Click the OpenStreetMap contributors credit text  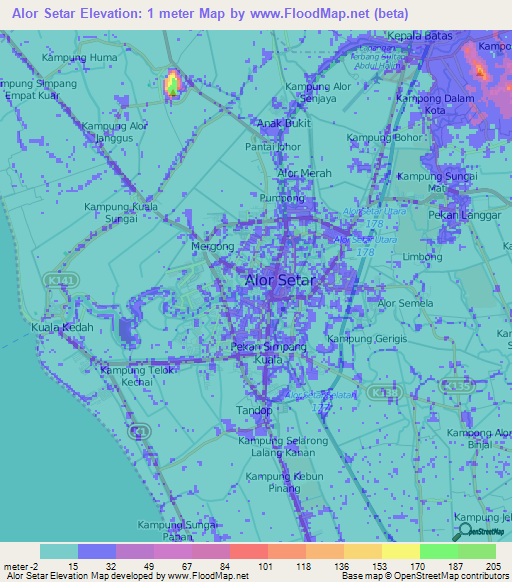(x=451, y=576)
